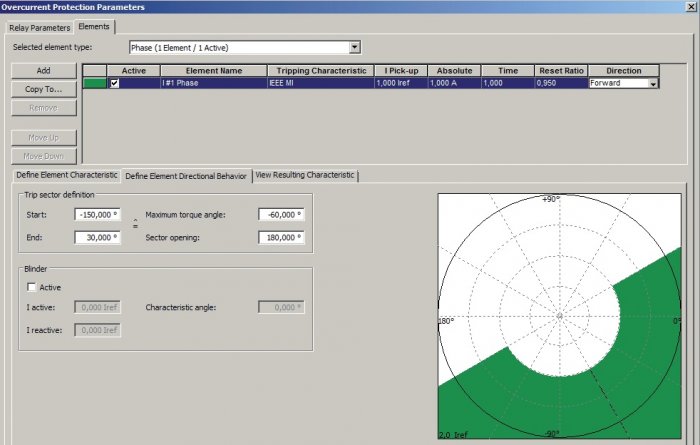Click the greyed-out Move Down button
This screenshot has width=700, height=445.
44,156
